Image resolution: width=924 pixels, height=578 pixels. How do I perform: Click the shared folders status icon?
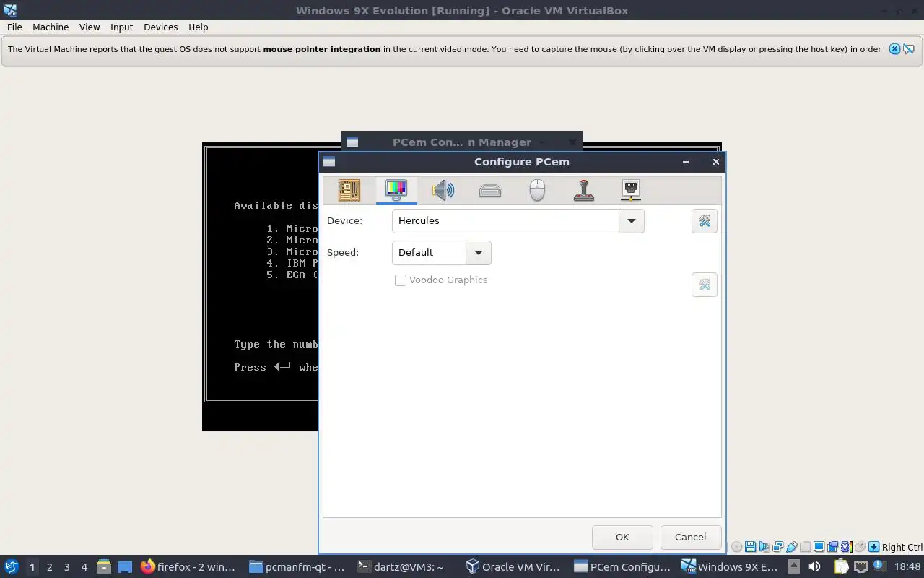(x=805, y=547)
